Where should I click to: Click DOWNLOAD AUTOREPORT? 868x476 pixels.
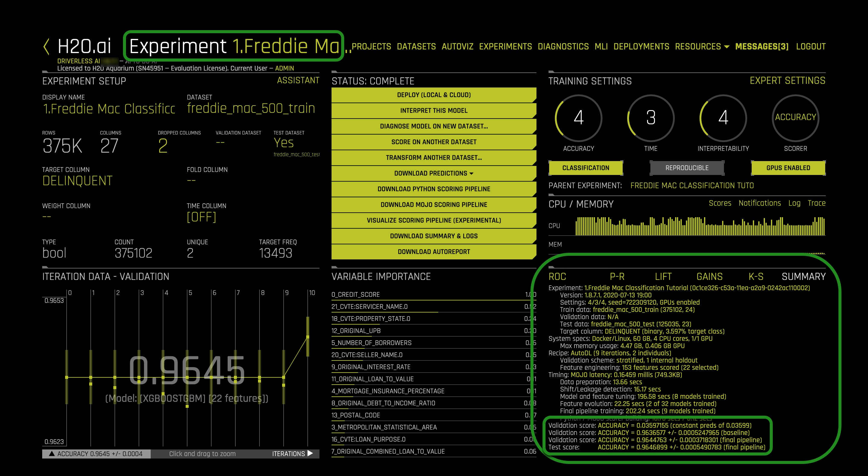[x=434, y=252]
